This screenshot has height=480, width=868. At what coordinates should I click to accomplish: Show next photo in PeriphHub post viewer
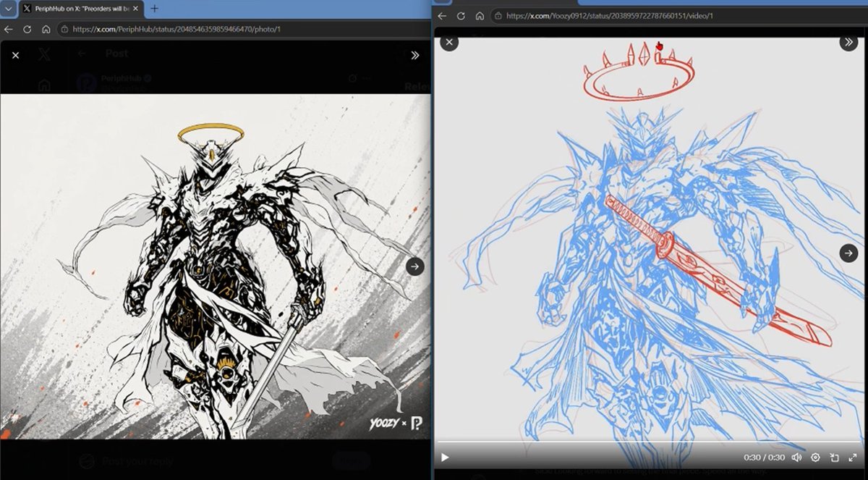click(414, 266)
